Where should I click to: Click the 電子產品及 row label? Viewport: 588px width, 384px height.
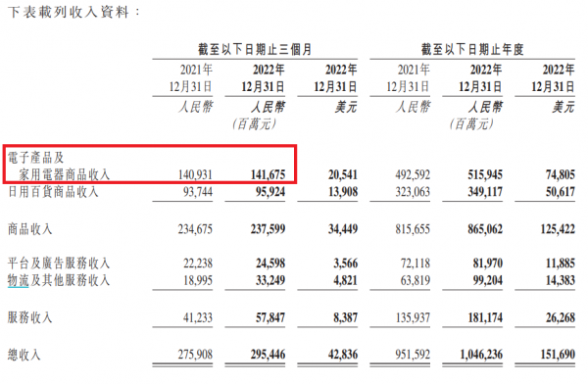36,158
